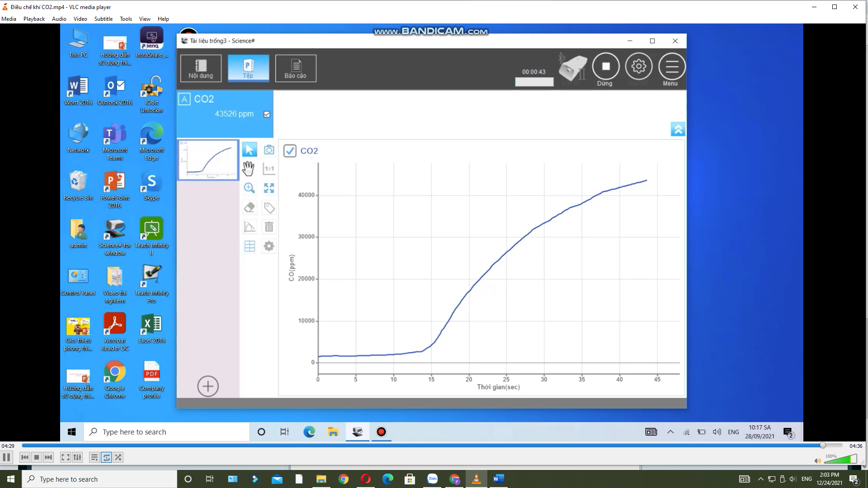Skip to next media in VLC
The height and width of the screenshot is (488, 868).
[x=48, y=457]
